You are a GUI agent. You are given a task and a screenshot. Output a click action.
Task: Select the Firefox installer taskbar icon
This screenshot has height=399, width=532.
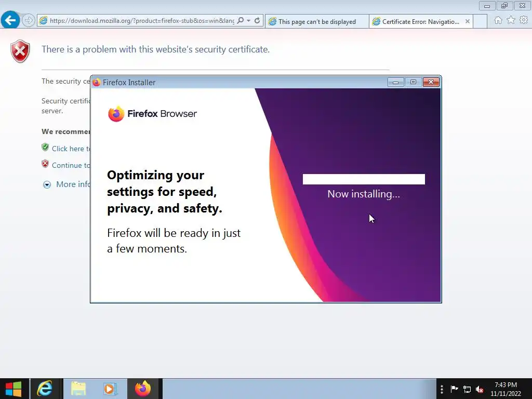pos(143,389)
